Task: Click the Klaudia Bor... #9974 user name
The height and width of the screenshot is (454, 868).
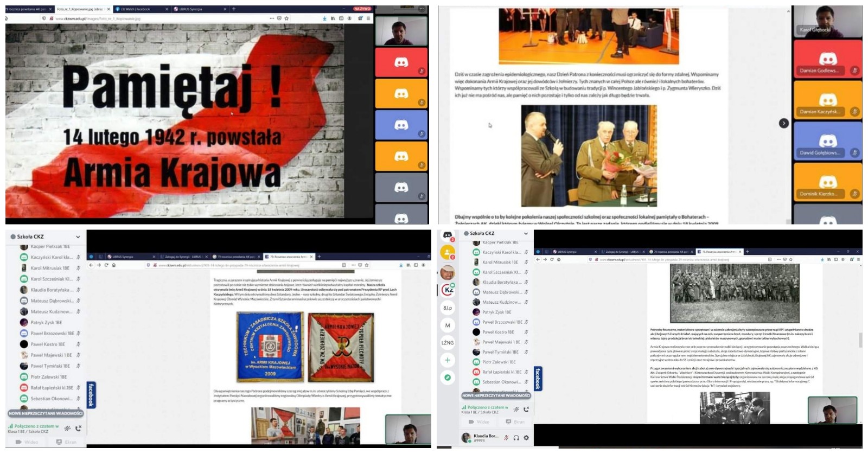Action: (x=486, y=438)
